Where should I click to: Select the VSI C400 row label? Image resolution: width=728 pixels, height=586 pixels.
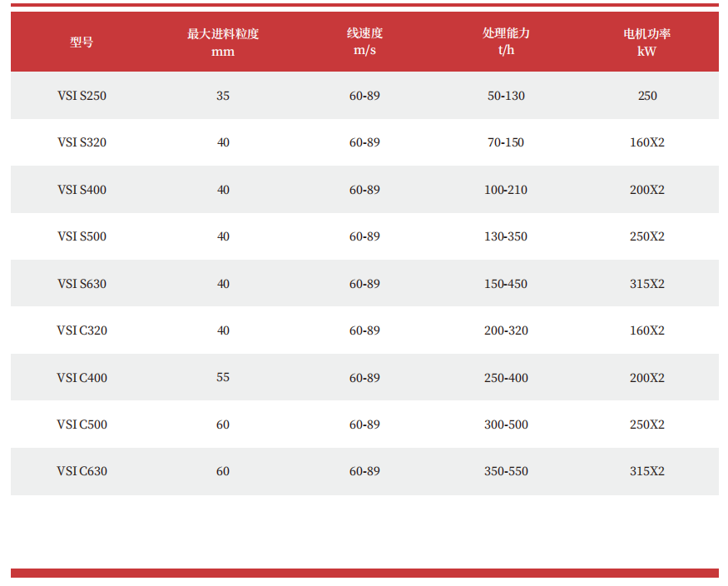[82, 378]
